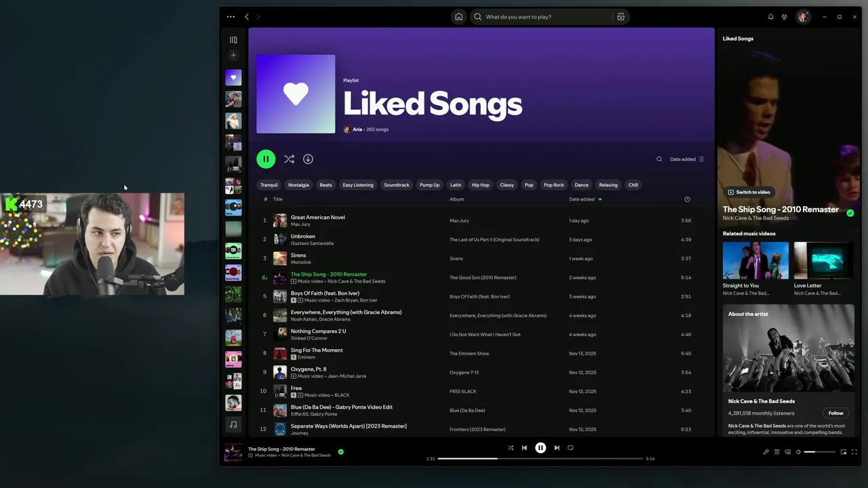Select the Tranquil filter chip

click(x=269, y=185)
